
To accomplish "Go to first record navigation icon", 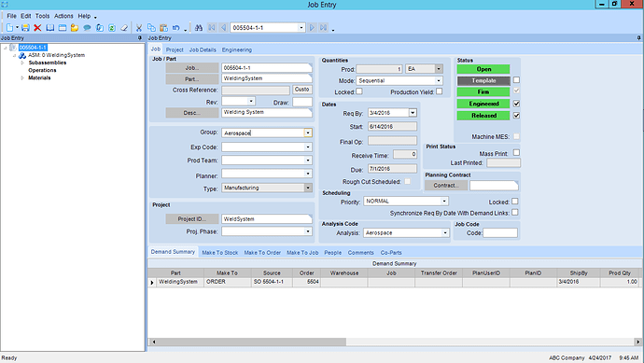I will click(x=212, y=27).
